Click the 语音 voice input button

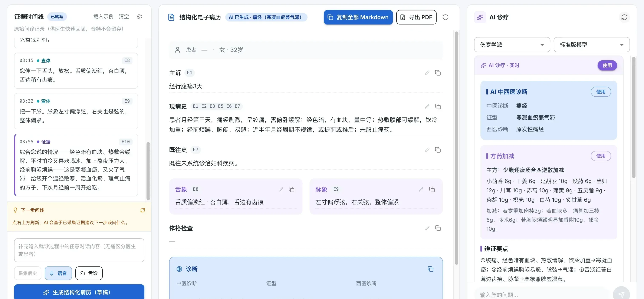point(58,273)
